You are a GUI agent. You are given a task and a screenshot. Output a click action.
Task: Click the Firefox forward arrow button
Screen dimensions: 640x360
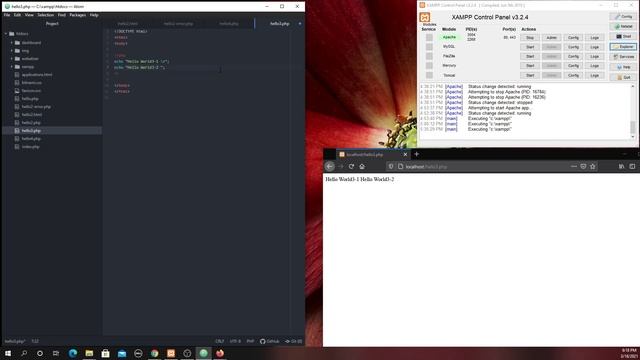(341, 167)
